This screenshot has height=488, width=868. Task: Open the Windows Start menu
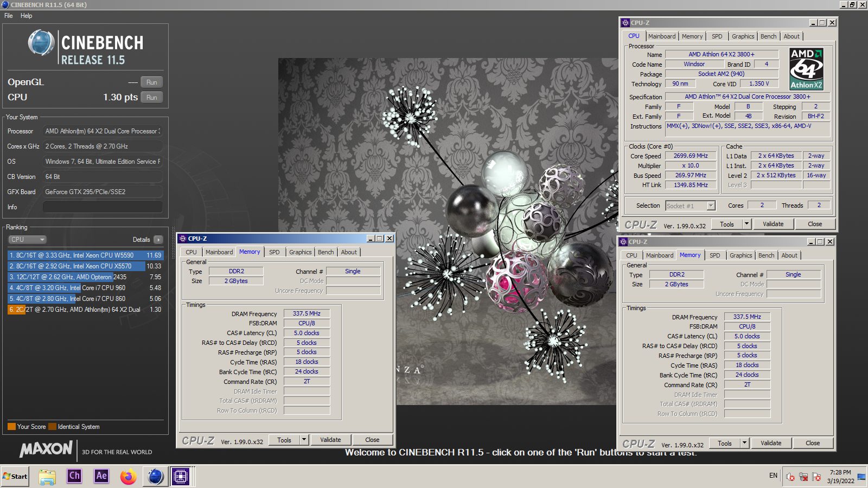(x=15, y=476)
